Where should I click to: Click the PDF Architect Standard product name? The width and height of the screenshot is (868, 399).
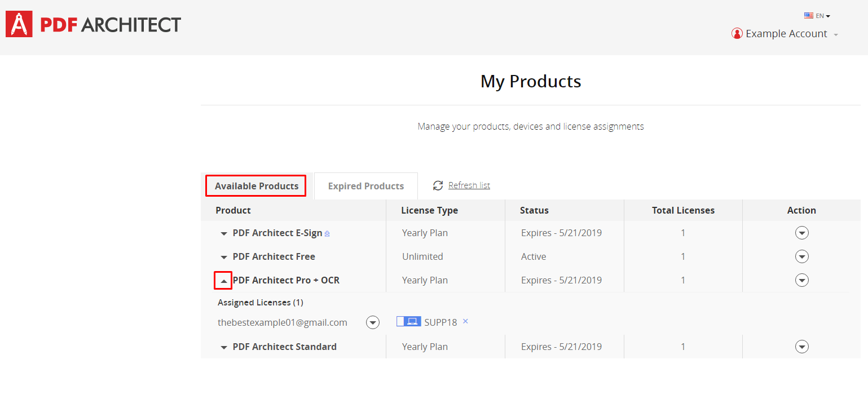click(x=285, y=347)
